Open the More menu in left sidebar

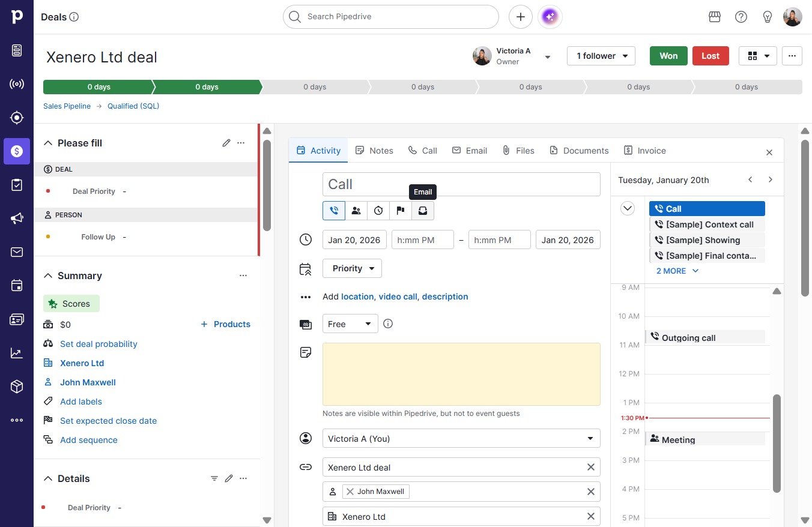17,420
